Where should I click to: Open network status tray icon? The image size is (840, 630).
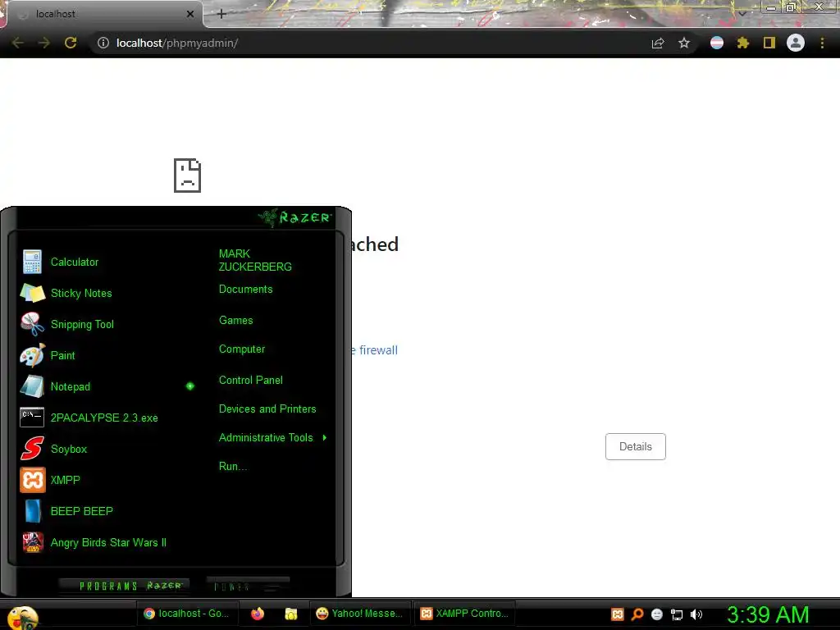[677, 614]
